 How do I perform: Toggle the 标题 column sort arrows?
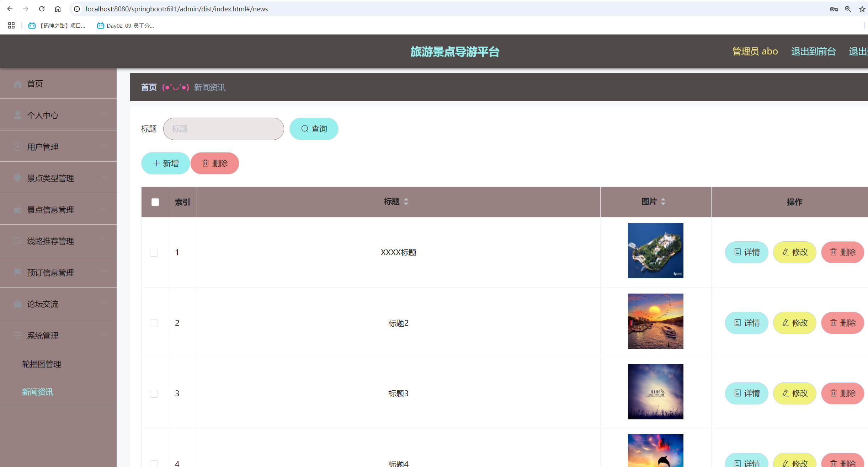pyautogui.click(x=406, y=201)
